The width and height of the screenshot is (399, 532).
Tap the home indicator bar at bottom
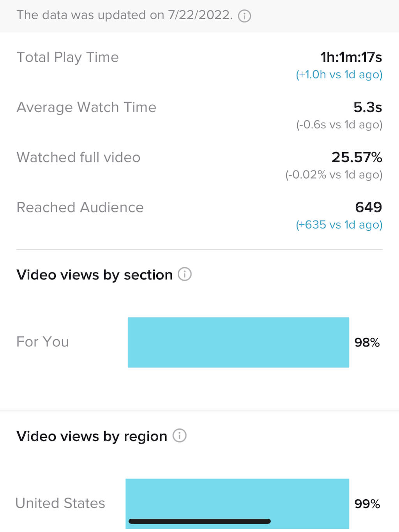[x=199, y=521]
